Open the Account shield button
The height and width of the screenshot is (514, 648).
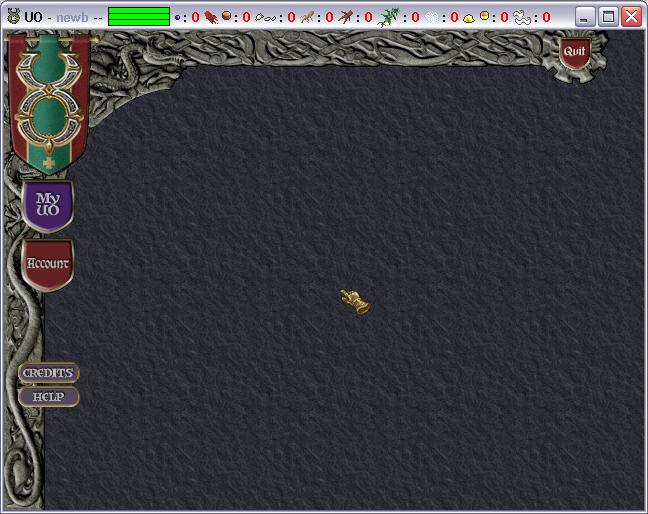pyautogui.click(x=48, y=264)
